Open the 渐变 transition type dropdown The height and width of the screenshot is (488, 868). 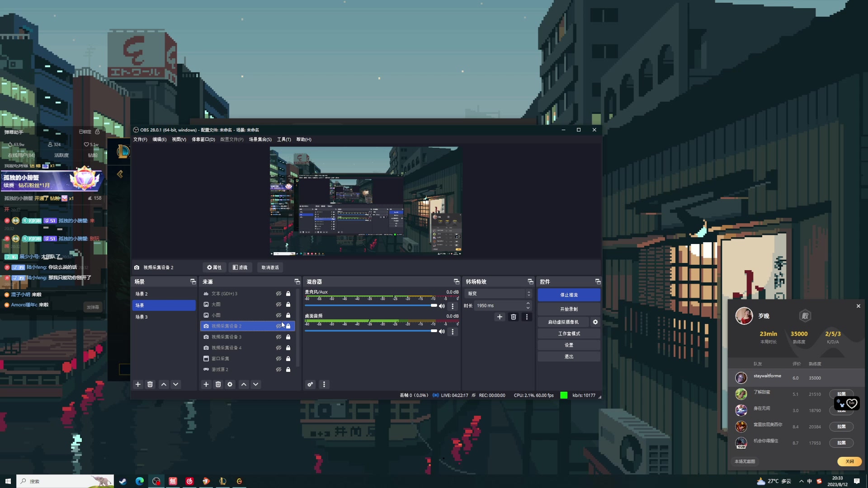498,294
